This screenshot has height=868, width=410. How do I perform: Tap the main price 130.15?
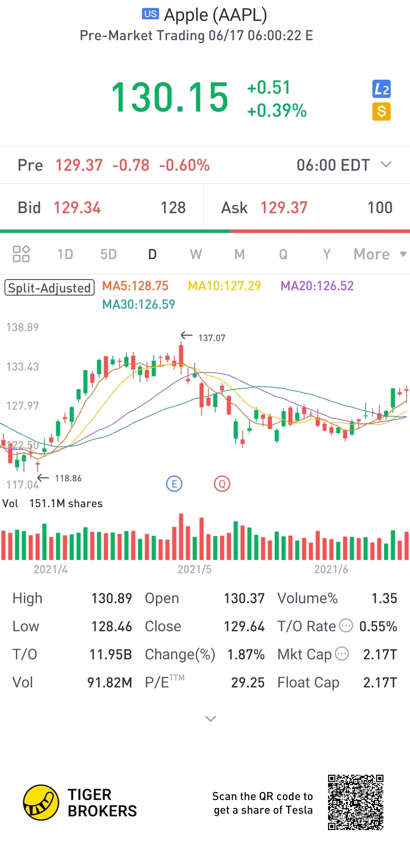170,97
